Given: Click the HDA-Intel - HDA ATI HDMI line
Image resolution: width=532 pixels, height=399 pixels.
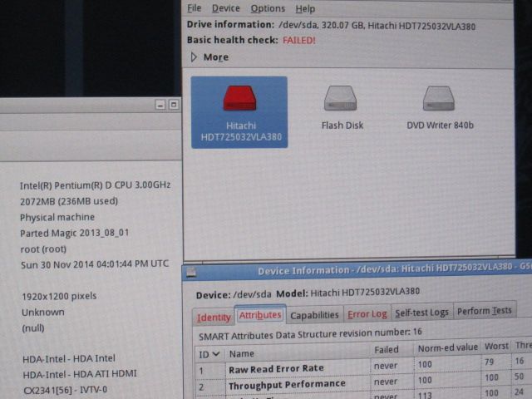Looking at the screenshot, I should 80,374.
